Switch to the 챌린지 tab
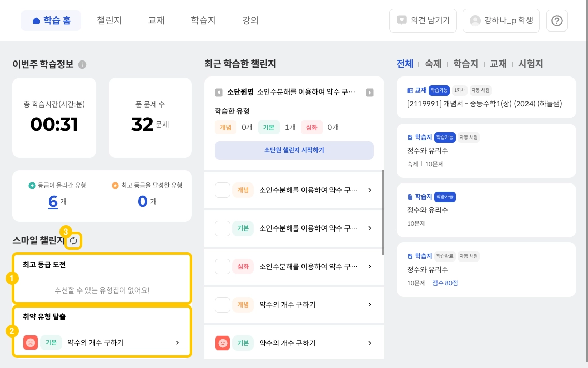Viewport: 588px width, 368px height. (109, 21)
